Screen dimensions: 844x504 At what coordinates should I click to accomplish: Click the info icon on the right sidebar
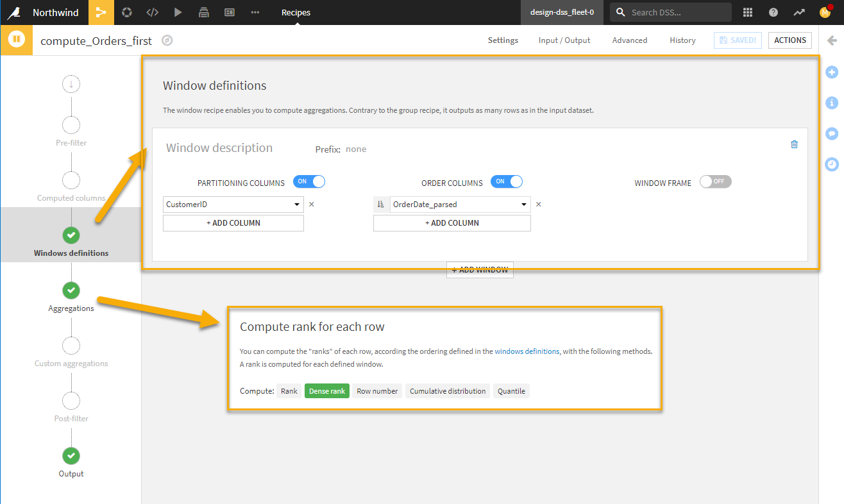[832, 103]
